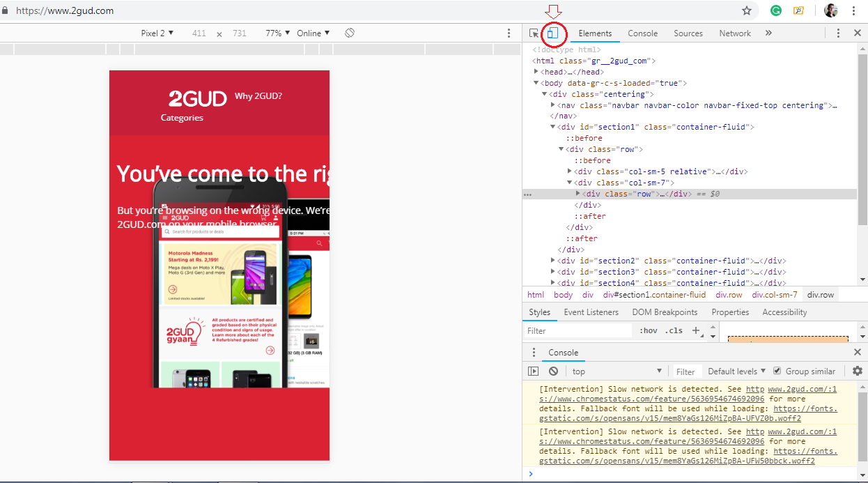Open the DOM Breakpoints tab

tap(665, 312)
